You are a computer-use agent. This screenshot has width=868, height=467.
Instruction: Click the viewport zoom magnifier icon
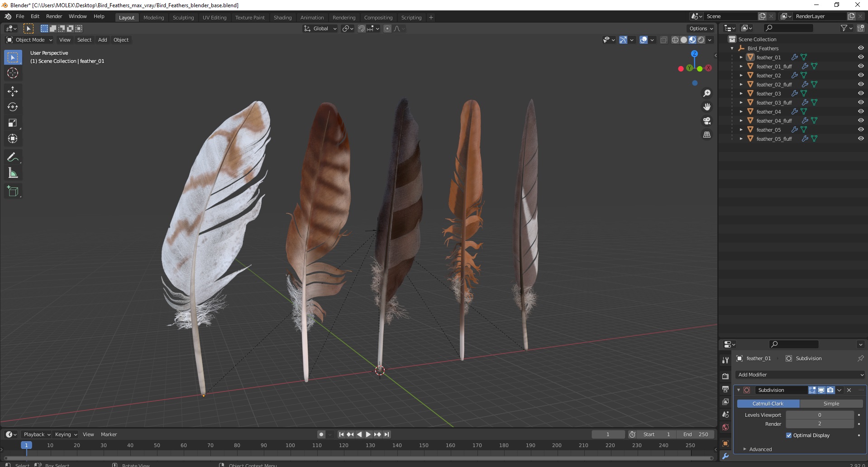[706, 93]
